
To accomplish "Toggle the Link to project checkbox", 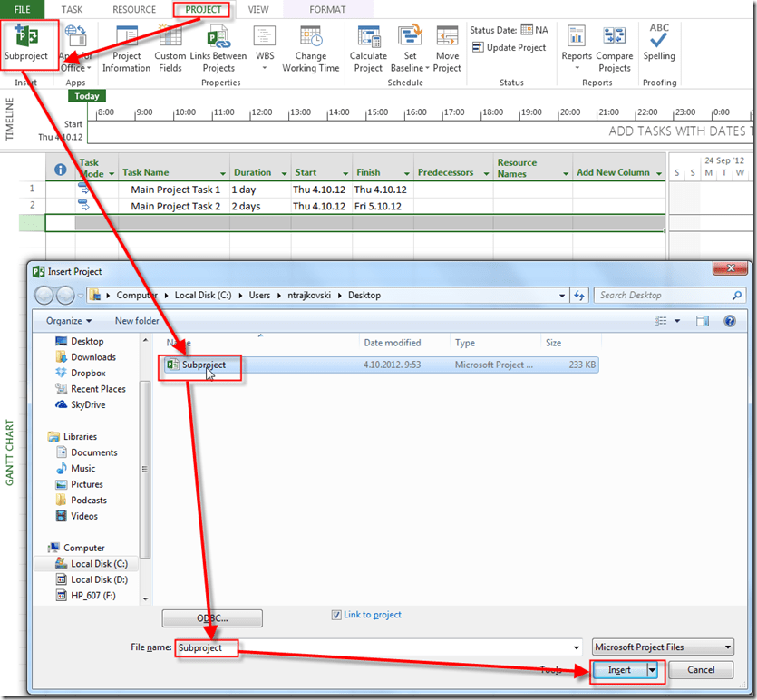I will 337,615.
